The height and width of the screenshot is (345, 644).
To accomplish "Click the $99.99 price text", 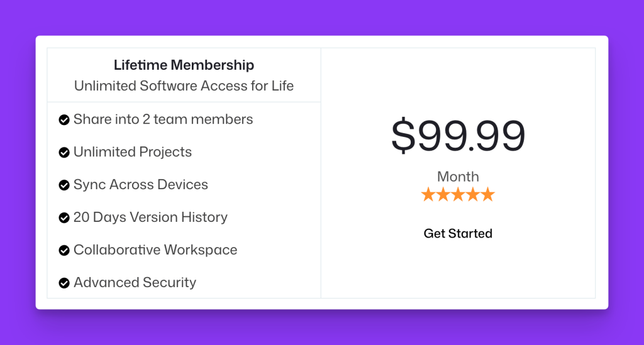I will (458, 135).
